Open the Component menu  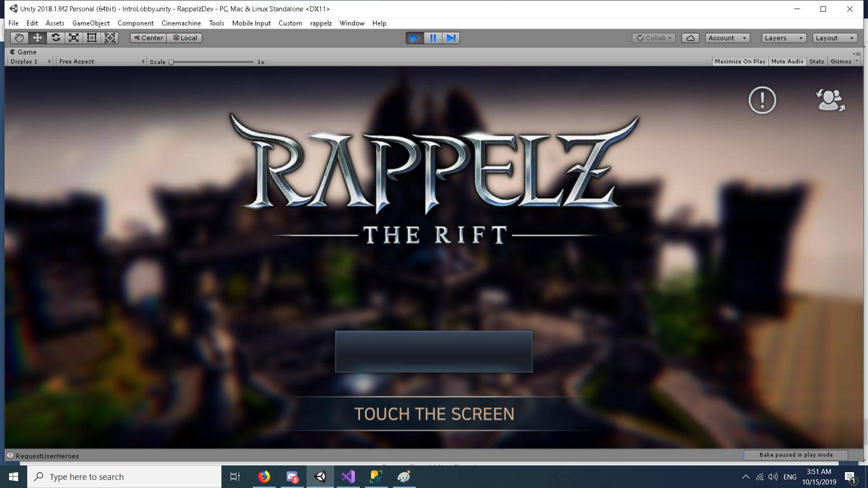tap(136, 23)
